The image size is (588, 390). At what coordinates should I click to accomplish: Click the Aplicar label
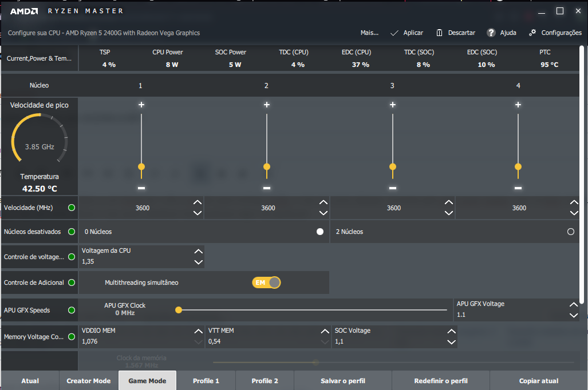[413, 33]
